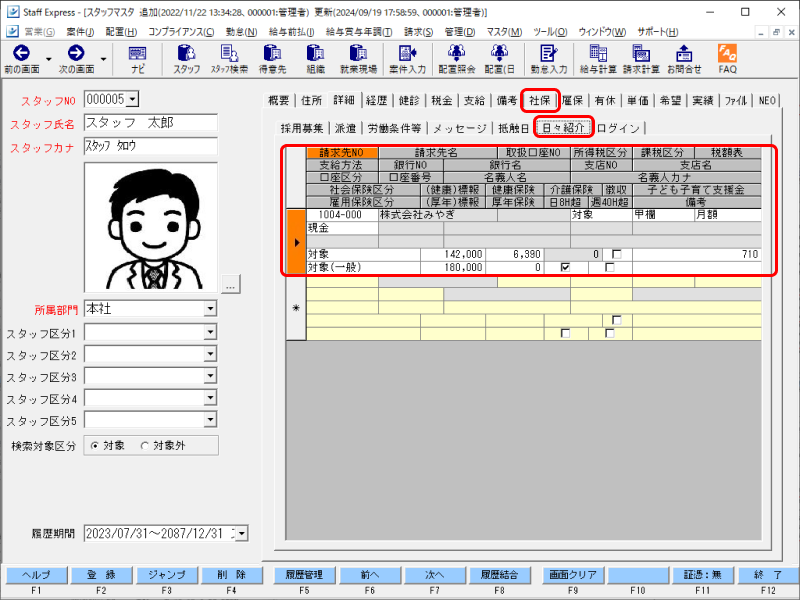This screenshot has width=800, height=600.
Task: Select the new-row asterisk row selector
Action: tap(296, 308)
